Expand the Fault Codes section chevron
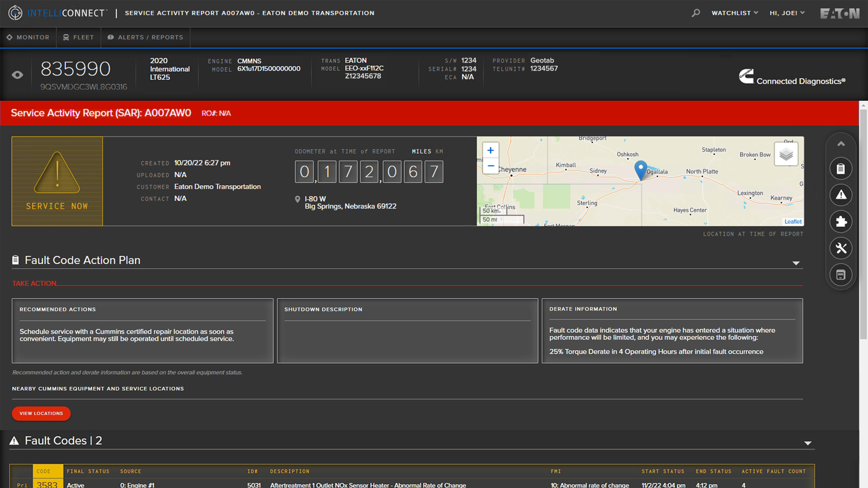Viewport: 868px width, 488px height. click(807, 444)
